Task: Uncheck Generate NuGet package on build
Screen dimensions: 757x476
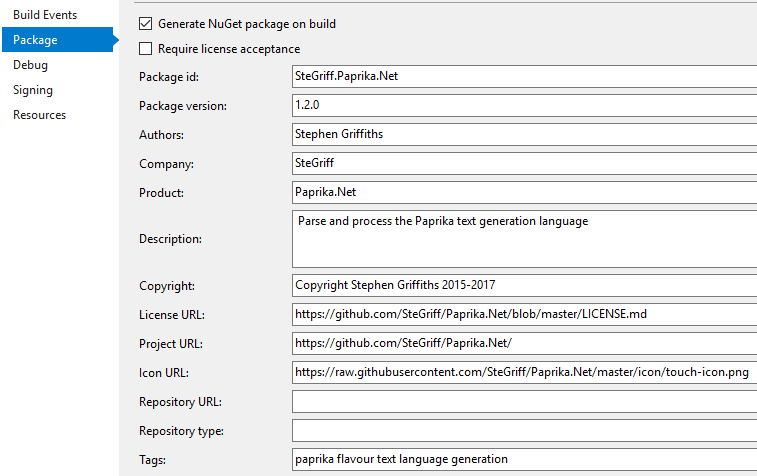Action: click(x=145, y=24)
